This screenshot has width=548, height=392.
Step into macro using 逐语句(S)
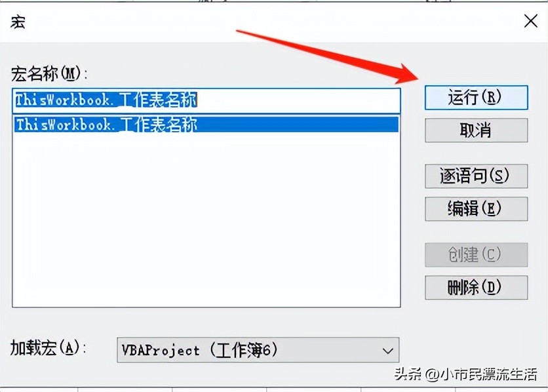(x=476, y=176)
